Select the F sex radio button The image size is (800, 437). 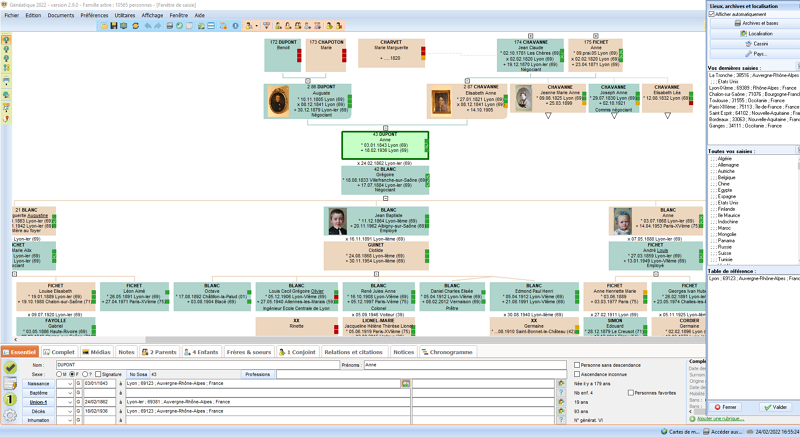pyautogui.click(x=72, y=374)
